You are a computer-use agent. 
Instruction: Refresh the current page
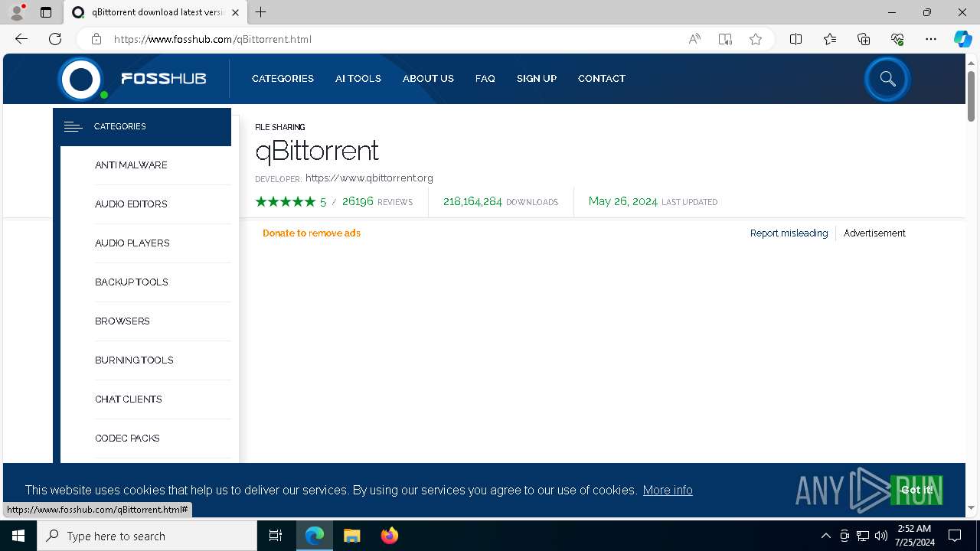click(x=55, y=39)
